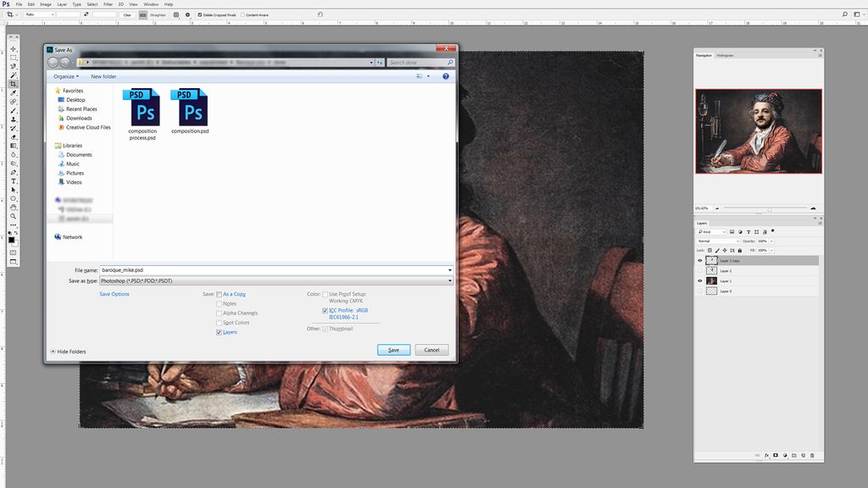868x488 pixels.
Task: Select the Clone Stamp tool
Action: pos(14,119)
